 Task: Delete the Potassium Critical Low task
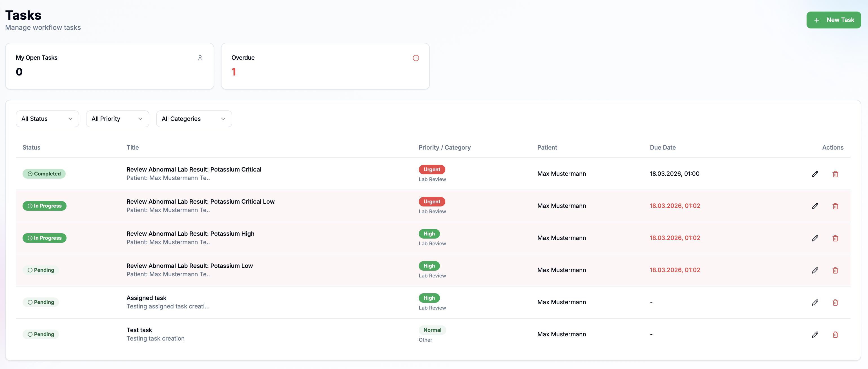pyautogui.click(x=835, y=206)
